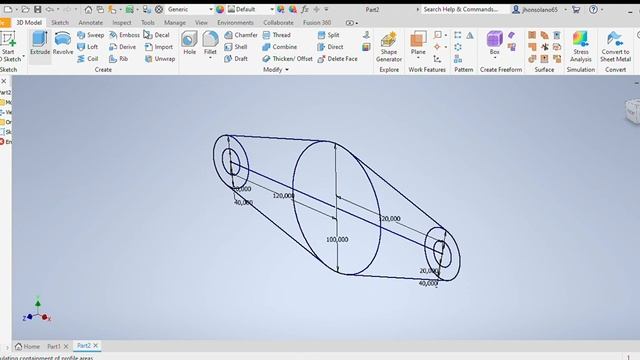Open the Annotate ribbon tab
Screen dimensions: 640x360
click(90, 23)
